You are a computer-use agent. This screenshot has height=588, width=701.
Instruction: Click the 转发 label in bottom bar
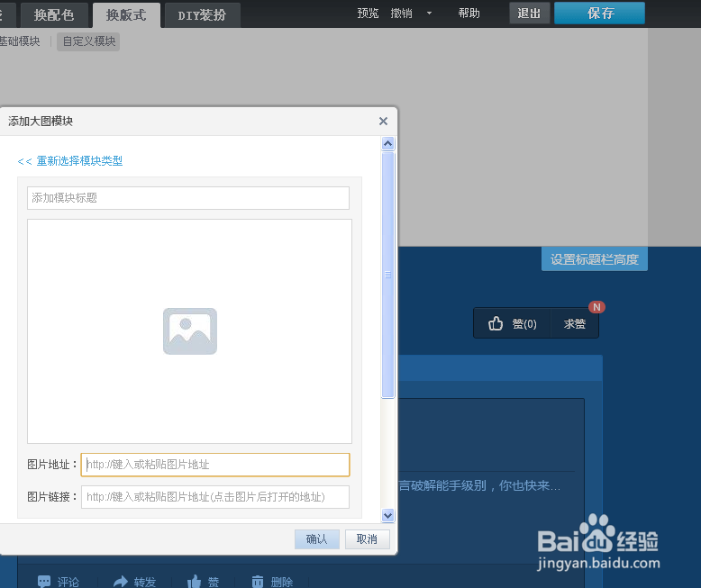145,582
